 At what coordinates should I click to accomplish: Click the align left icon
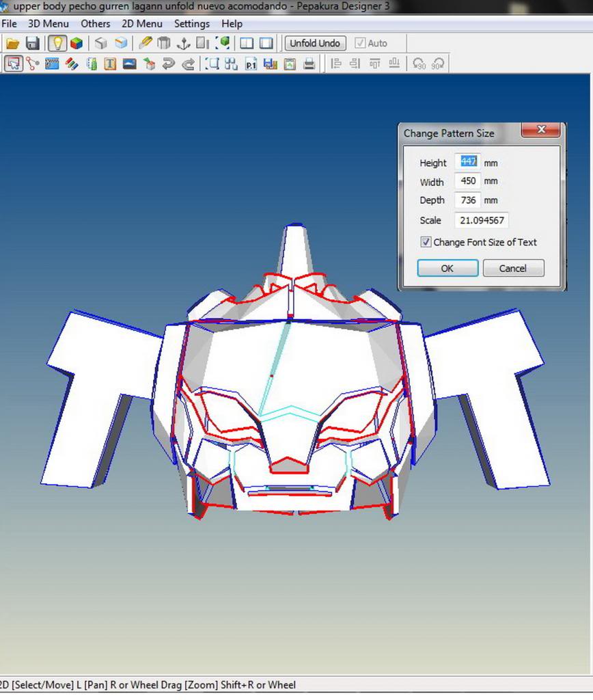point(336,64)
